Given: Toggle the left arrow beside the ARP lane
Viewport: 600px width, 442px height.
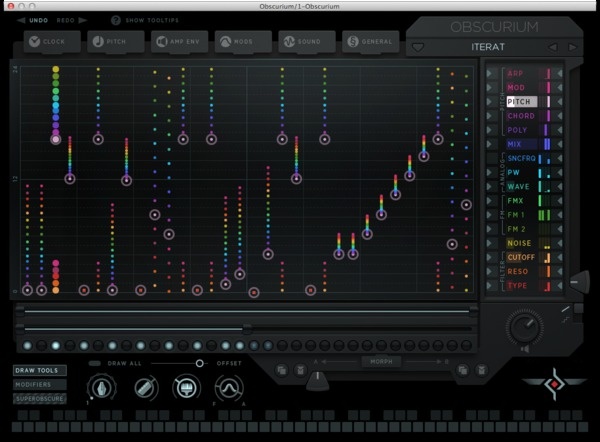Looking at the screenshot, I should pyautogui.click(x=490, y=73).
